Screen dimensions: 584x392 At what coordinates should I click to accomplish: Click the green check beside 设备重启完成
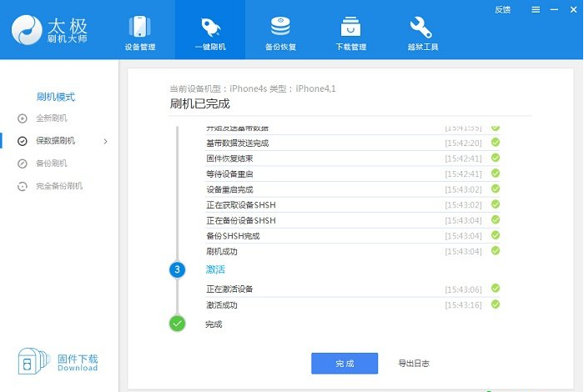point(496,188)
